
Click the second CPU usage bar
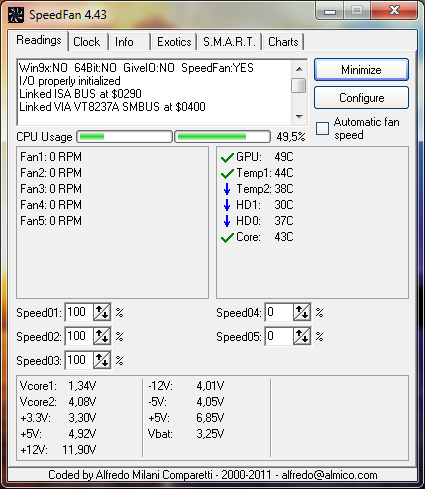click(x=222, y=137)
